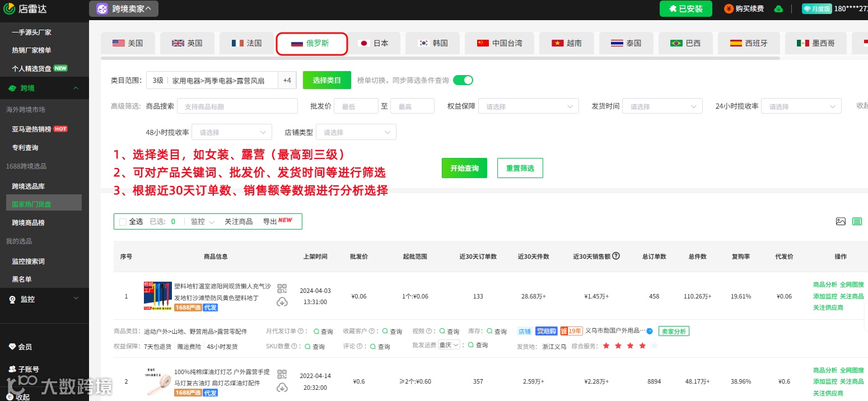
Task: Open the 重庆 shipping region dropdown
Action: click(x=449, y=345)
